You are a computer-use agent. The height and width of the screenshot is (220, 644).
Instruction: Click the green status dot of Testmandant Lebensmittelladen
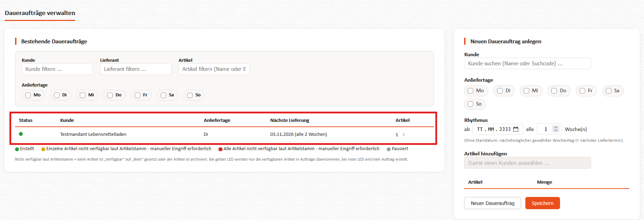(x=21, y=134)
